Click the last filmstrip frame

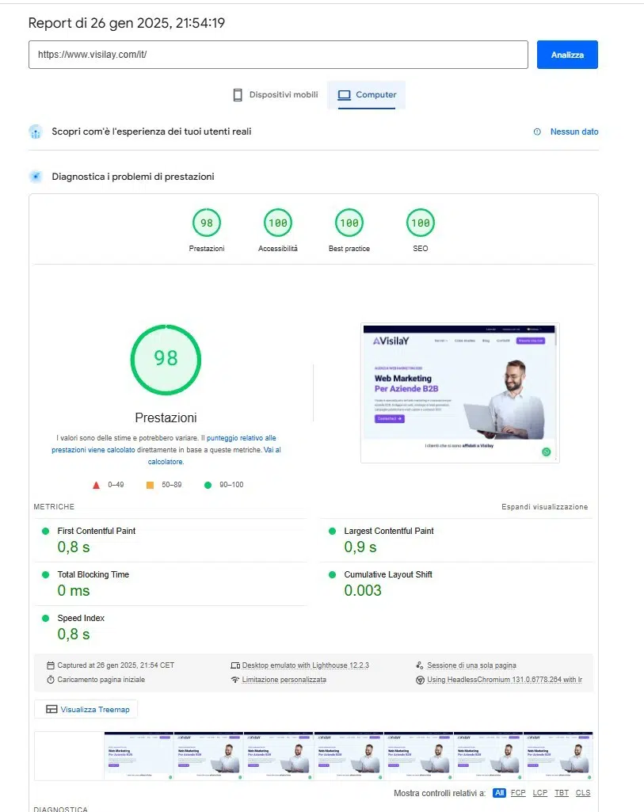pyautogui.click(x=558, y=756)
